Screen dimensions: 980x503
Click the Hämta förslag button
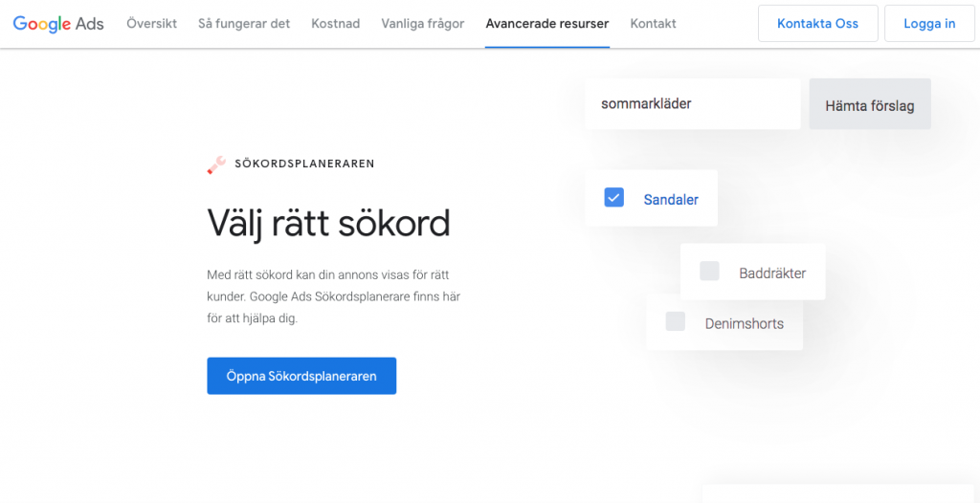tap(869, 104)
